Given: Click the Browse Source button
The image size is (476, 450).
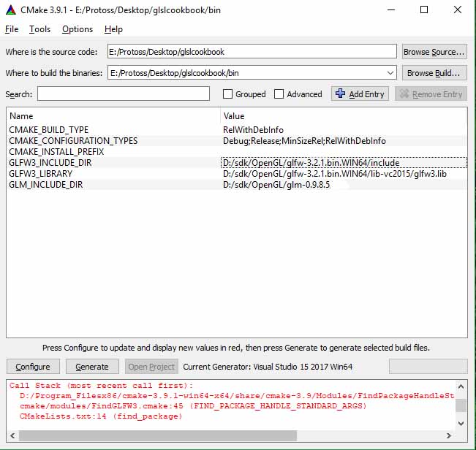Looking at the screenshot, I should (x=434, y=52).
